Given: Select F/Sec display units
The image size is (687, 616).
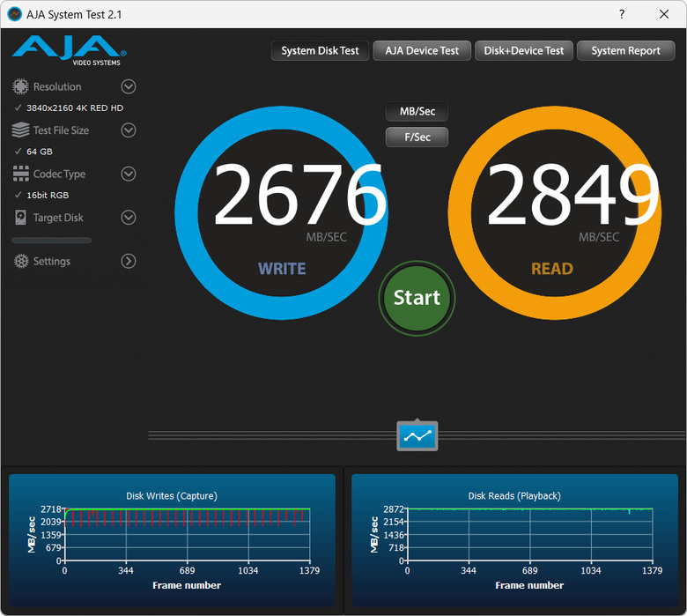Looking at the screenshot, I should 417,137.
